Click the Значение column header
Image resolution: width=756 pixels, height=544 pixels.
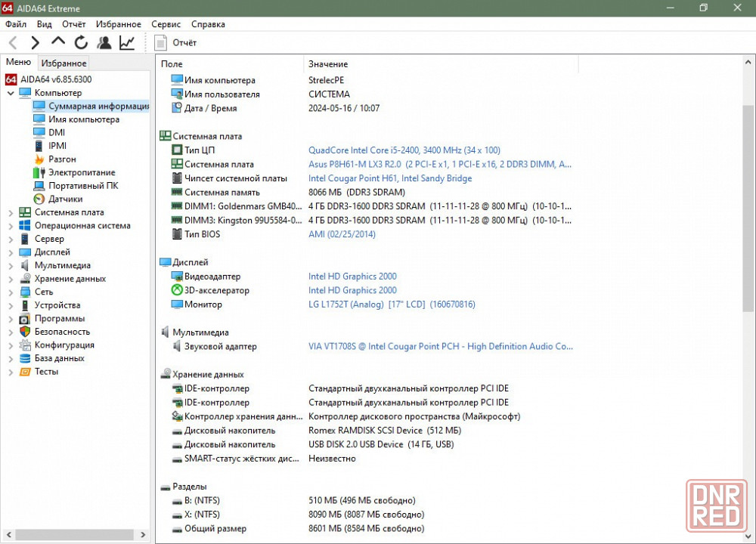point(442,63)
